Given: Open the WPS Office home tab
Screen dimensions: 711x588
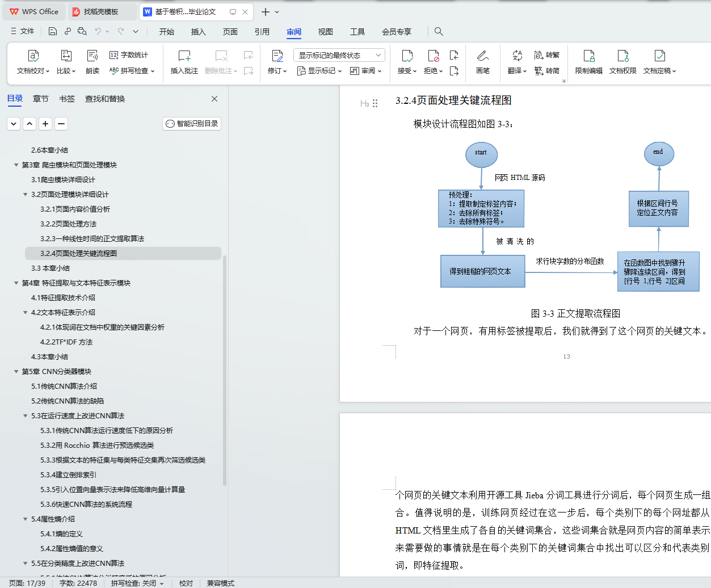Looking at the screenshot, I should point(34,11).
